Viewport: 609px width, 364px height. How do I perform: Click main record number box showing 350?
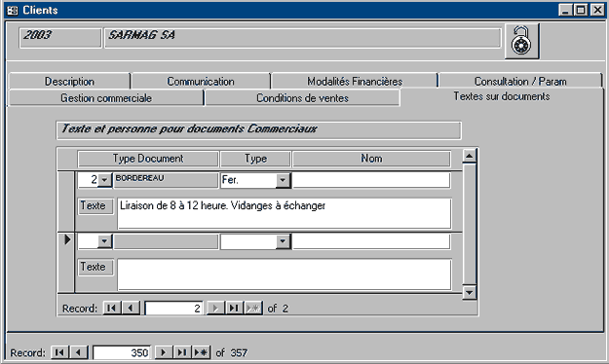click(122, 352)
